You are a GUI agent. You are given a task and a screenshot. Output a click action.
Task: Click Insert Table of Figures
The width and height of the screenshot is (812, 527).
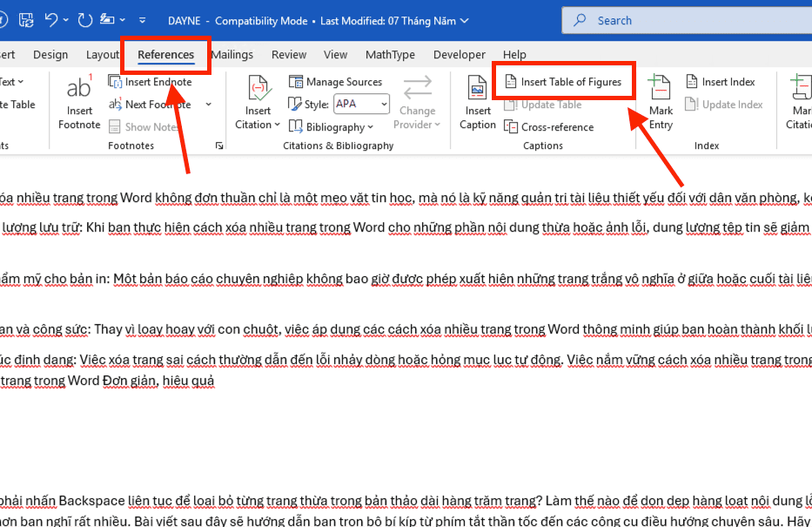tap(563, 82)
